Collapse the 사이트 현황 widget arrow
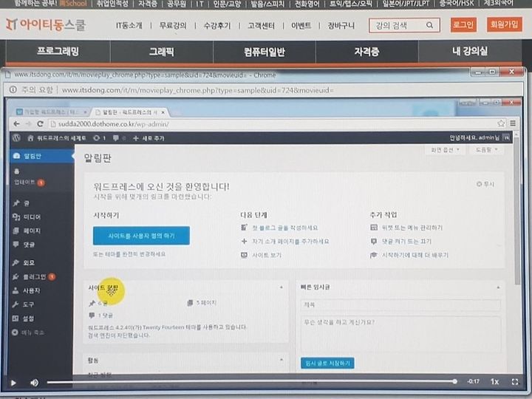Image resolution: width=532 pixels, height=399 pixels. [x=282, y=287]
